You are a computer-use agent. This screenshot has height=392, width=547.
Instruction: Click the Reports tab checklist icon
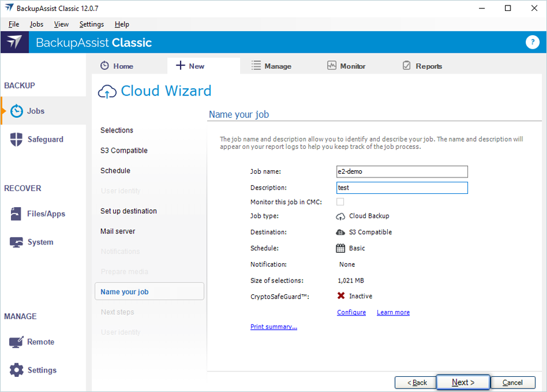tap(407, 65)
